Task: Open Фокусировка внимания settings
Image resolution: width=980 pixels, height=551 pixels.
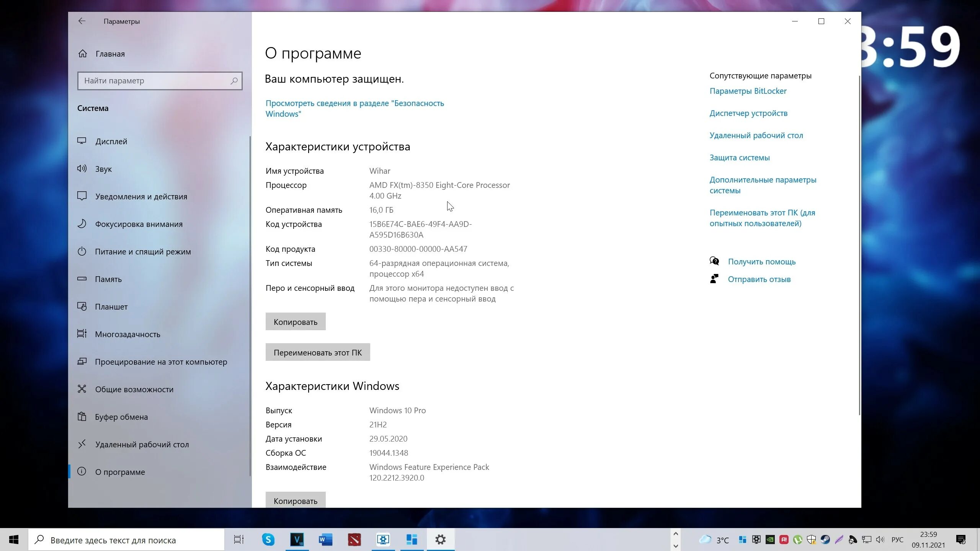Action: [x=139, y=224]
